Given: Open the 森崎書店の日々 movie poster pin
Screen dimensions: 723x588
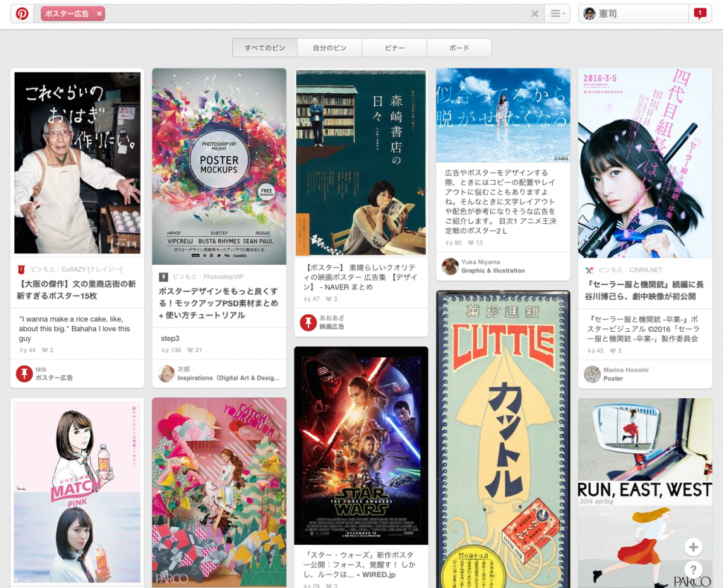Looking at the screenshot, I should [x=361, y=162].
